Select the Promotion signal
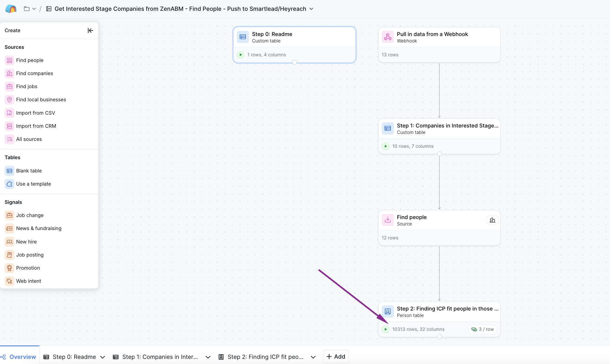This screenshot has height=364, width=610. pos(28,268)
